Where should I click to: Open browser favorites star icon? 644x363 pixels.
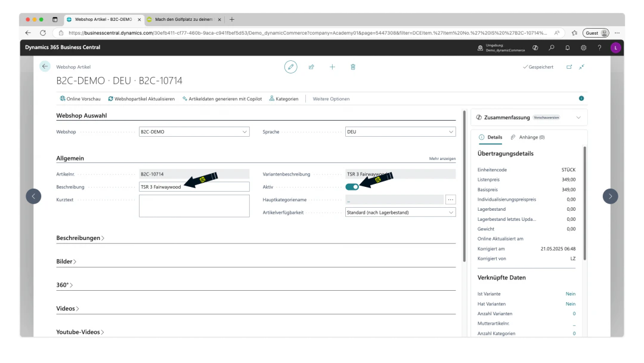click(x=574, y=33)
